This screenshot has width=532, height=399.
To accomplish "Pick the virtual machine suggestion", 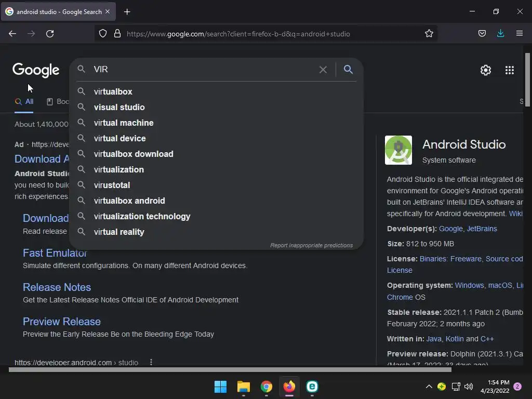I will [x=216, y=123].
